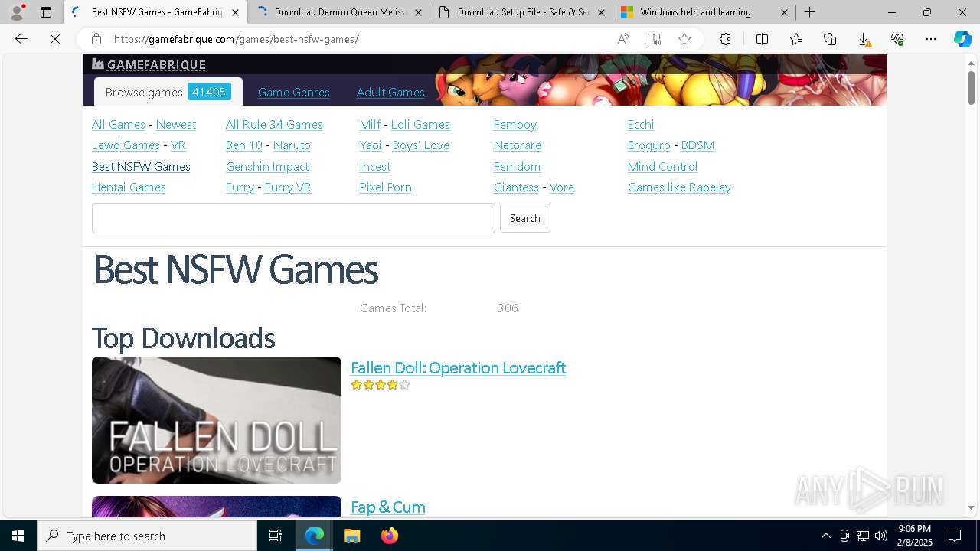
Task: Open the Collections icon
Action: click(830, 39)
